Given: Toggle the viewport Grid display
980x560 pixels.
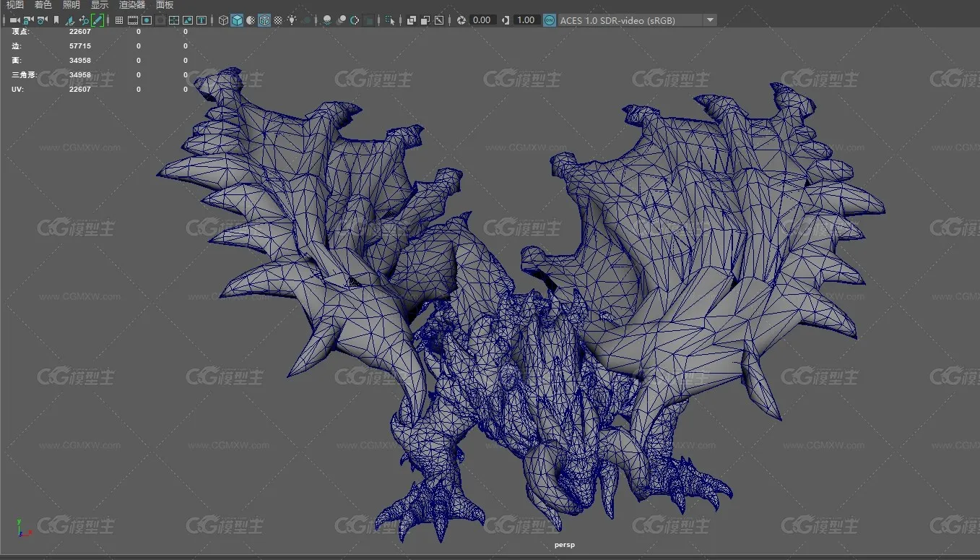Looking at the screenshot, I should pos(119,20).
